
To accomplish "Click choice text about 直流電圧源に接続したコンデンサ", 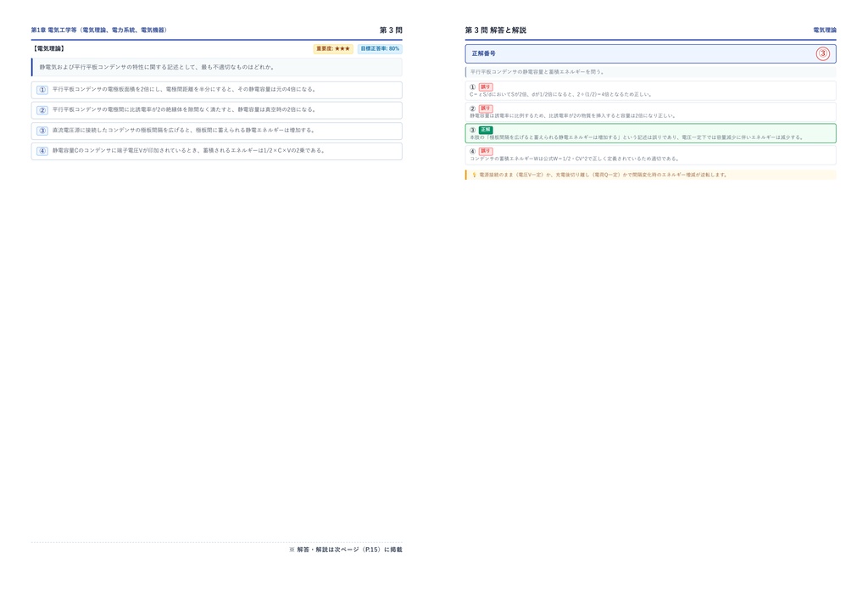I will coord(183,130).
